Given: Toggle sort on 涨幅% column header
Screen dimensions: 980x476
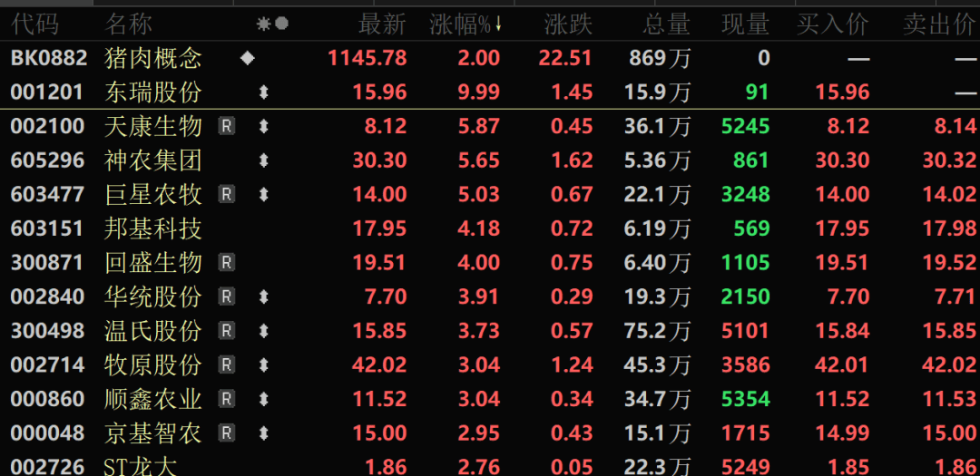Looking at the screenshot, I should (x=465, y=25).
